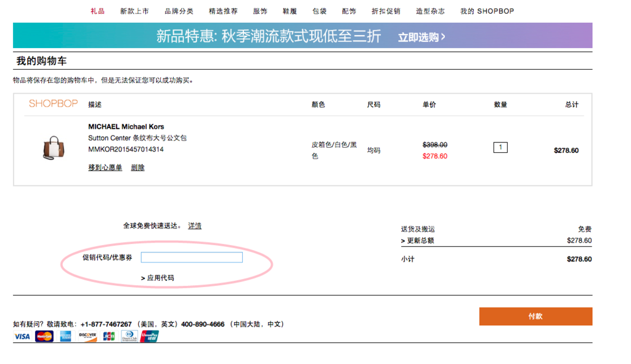Open MICHAEL Michael Kors product title
The image size is (631, 364).
[126, 127]
